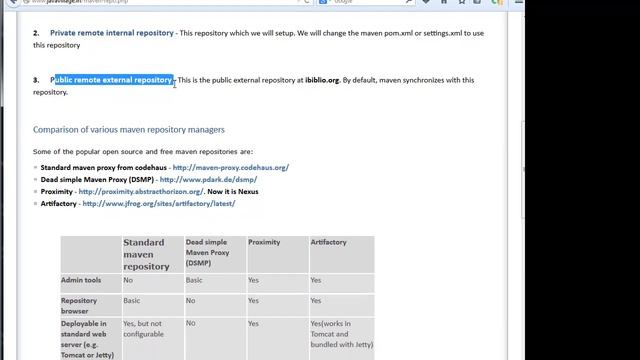Click Proximity 'Yes' cell in Repository browser row

click(x=278, y=305)
